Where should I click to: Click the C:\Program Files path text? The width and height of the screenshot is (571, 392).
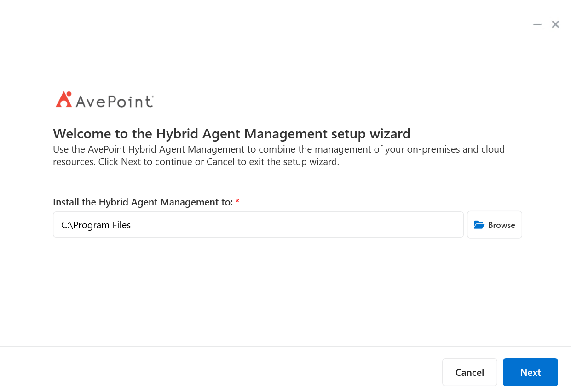(x=96, y=225)
